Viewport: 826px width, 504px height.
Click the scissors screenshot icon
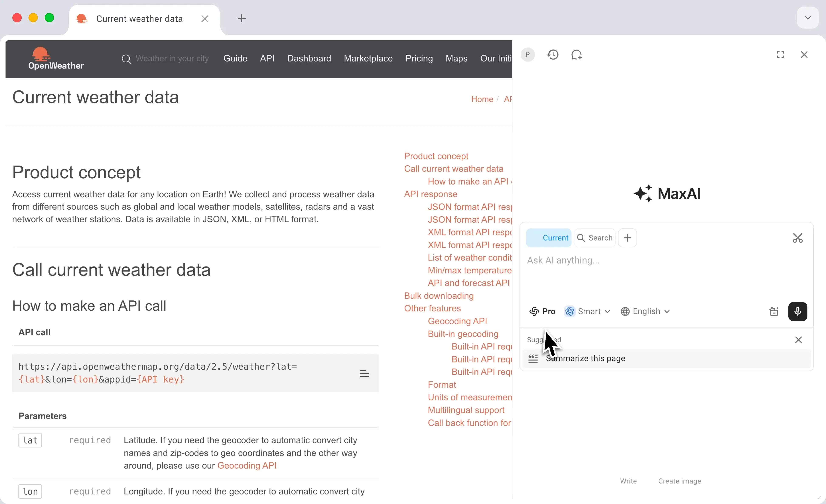(x=798, y=238)
